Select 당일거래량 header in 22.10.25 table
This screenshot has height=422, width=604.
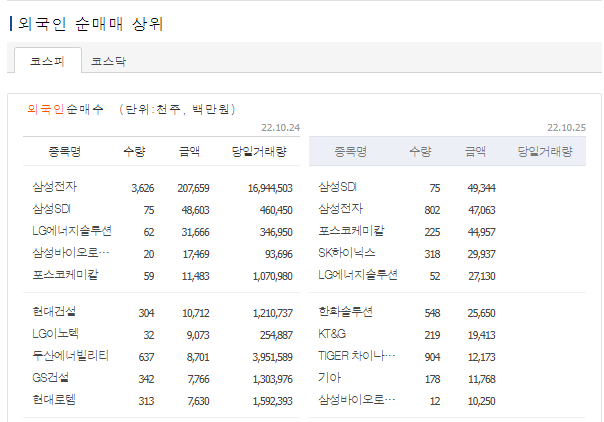click(x=545, y=151)
